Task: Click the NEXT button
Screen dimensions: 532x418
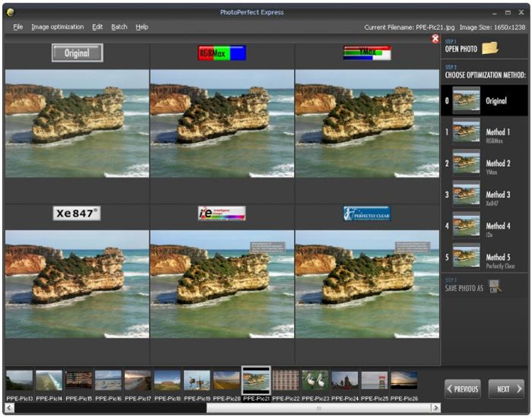Action: (505, 388)
